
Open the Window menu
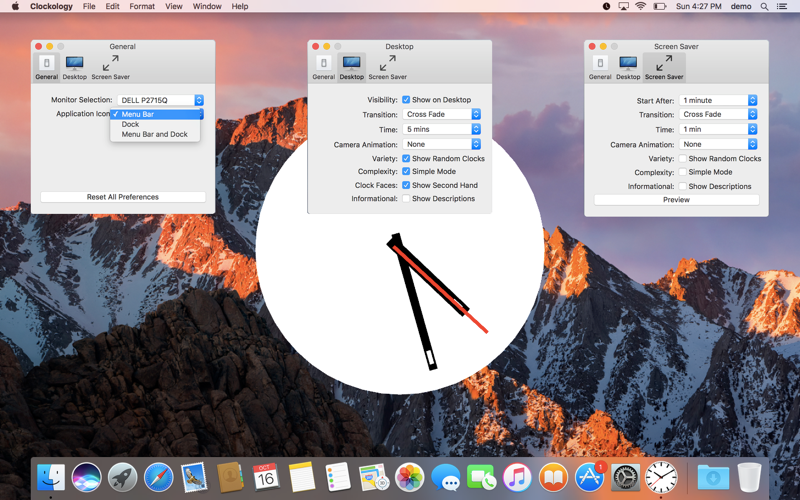coord(207,6)
